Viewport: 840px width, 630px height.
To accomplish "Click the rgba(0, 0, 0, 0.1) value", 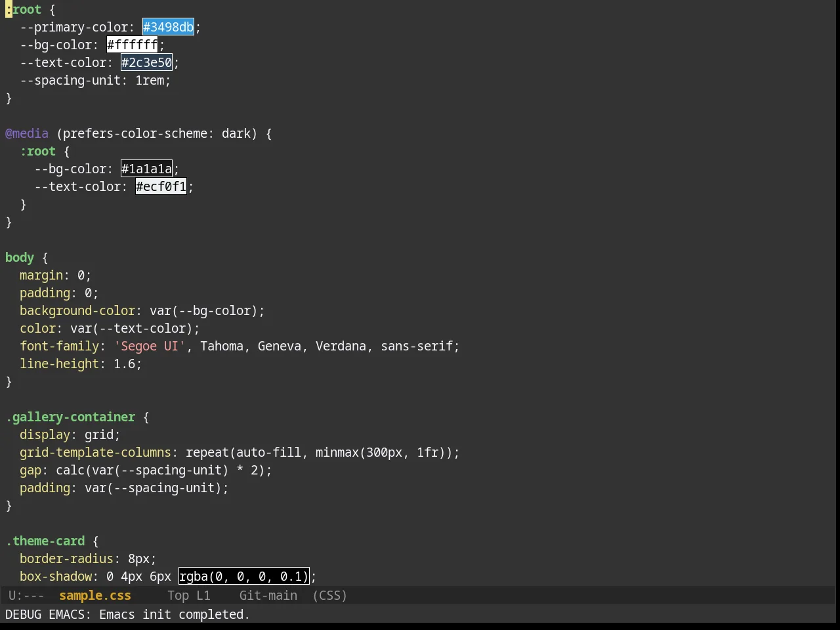I will (x=243, y=576).
